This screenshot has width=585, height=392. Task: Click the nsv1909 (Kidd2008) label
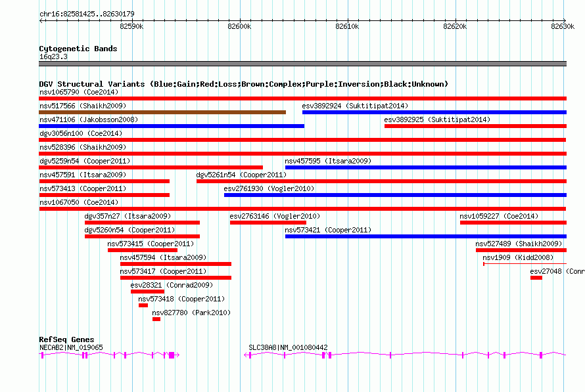coord(518,257)
